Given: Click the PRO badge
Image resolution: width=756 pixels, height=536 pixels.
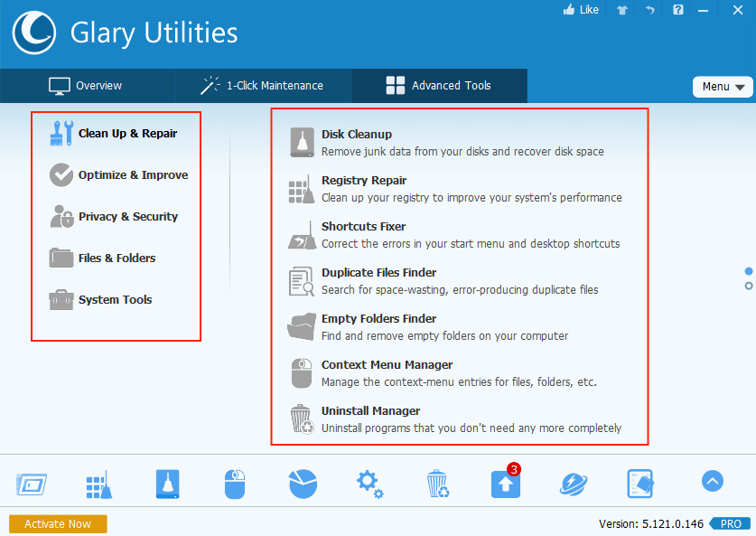Looking at the screenshot, I should point(731,524).
